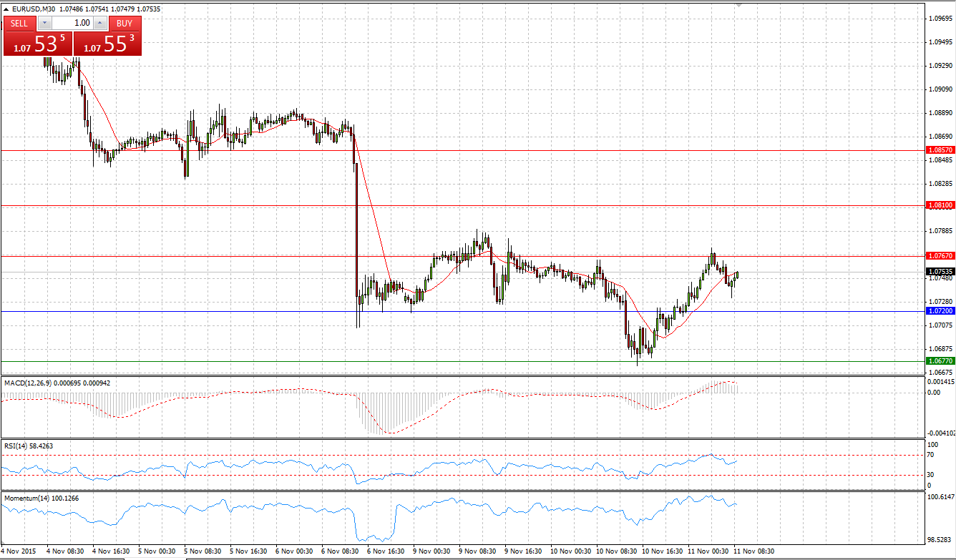The width and height of the screenshot is (956, 560).
Task: Select the 1.07670 price level label
Action: tap(940, 255)
